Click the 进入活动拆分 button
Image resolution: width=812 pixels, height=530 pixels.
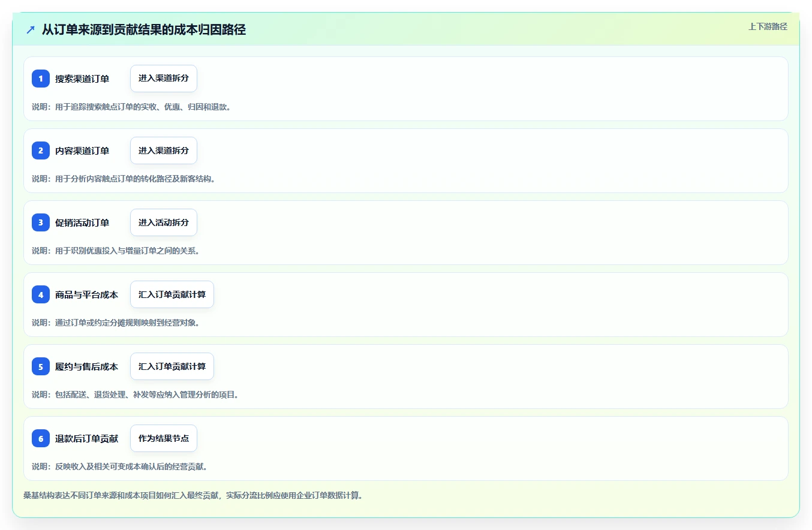(x=164, y=222)
